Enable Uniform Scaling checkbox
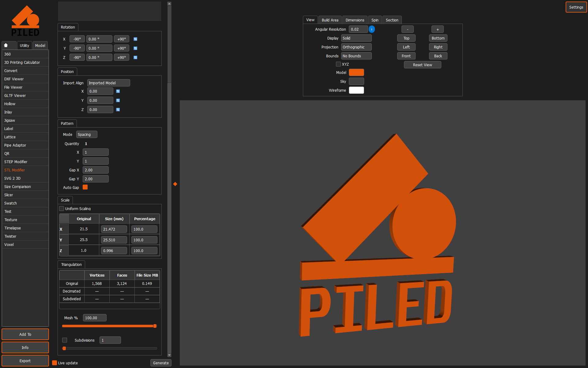 [62, 209]
